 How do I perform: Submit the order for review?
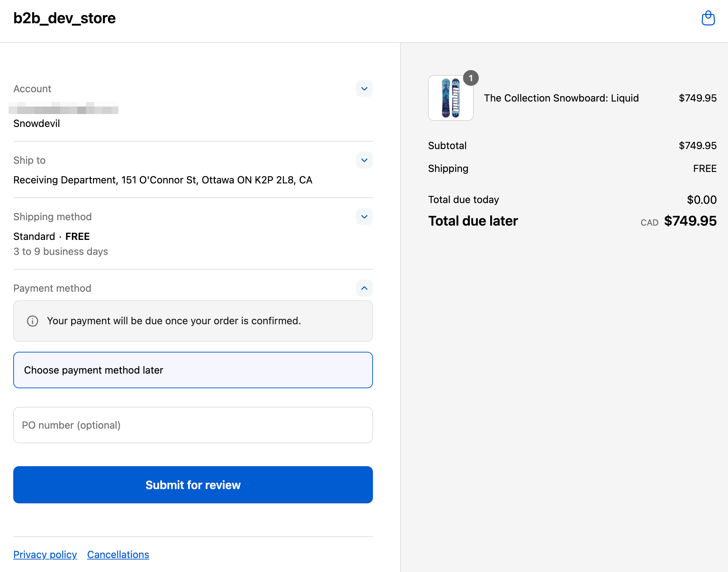[193, 485]
